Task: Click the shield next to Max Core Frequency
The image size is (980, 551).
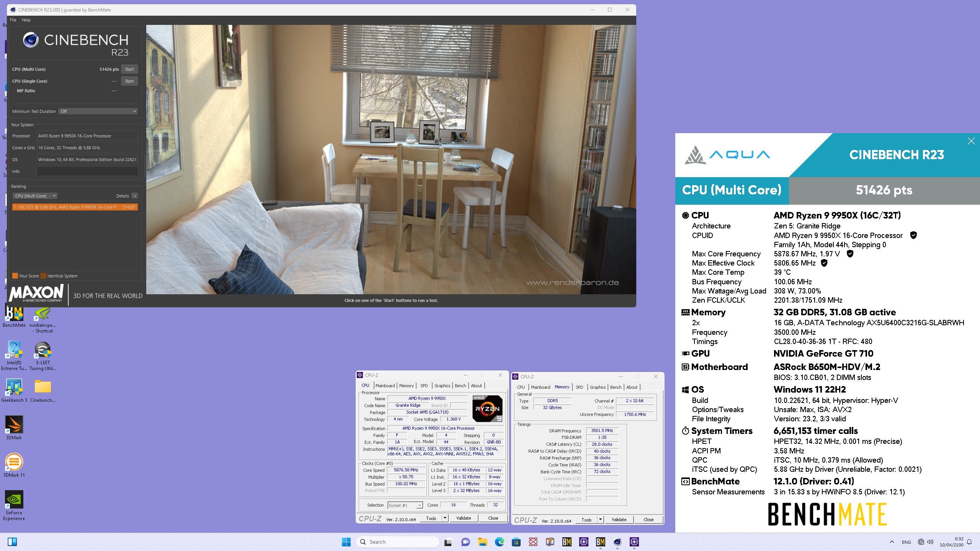Action: tap(850, 254)
